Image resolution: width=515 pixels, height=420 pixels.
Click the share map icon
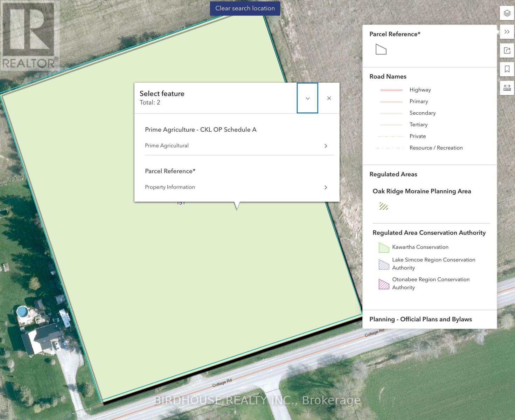click(x=507, y=50)
